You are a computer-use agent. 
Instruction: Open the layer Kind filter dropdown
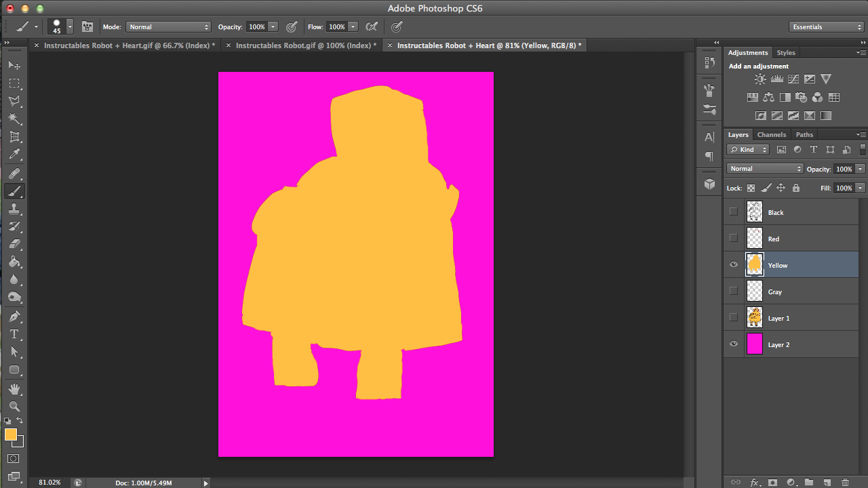tap(748, 150)
